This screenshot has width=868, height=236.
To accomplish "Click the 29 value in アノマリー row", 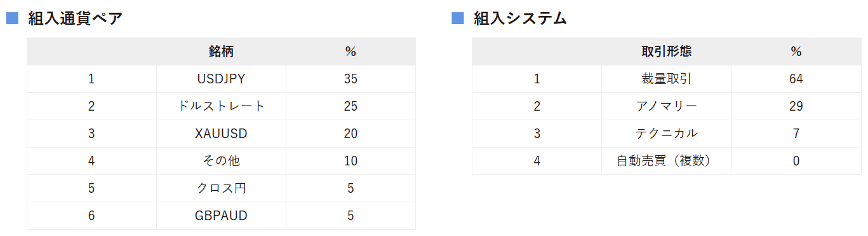I will (796, 106).
